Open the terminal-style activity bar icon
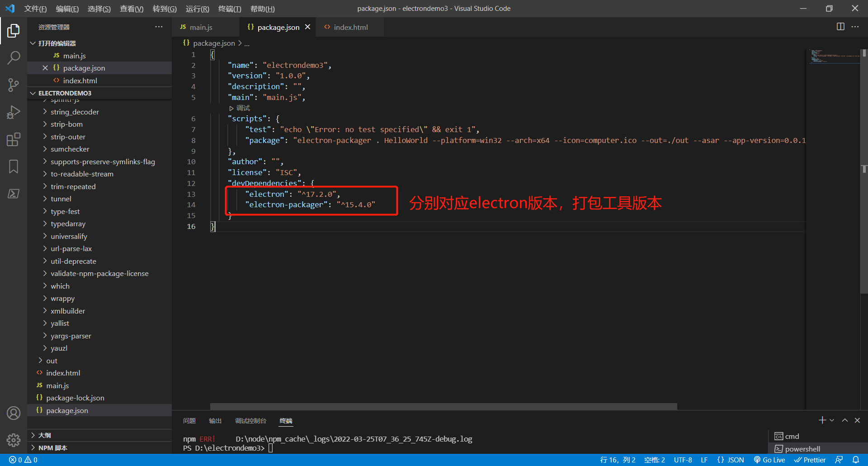 click(14, 194)
